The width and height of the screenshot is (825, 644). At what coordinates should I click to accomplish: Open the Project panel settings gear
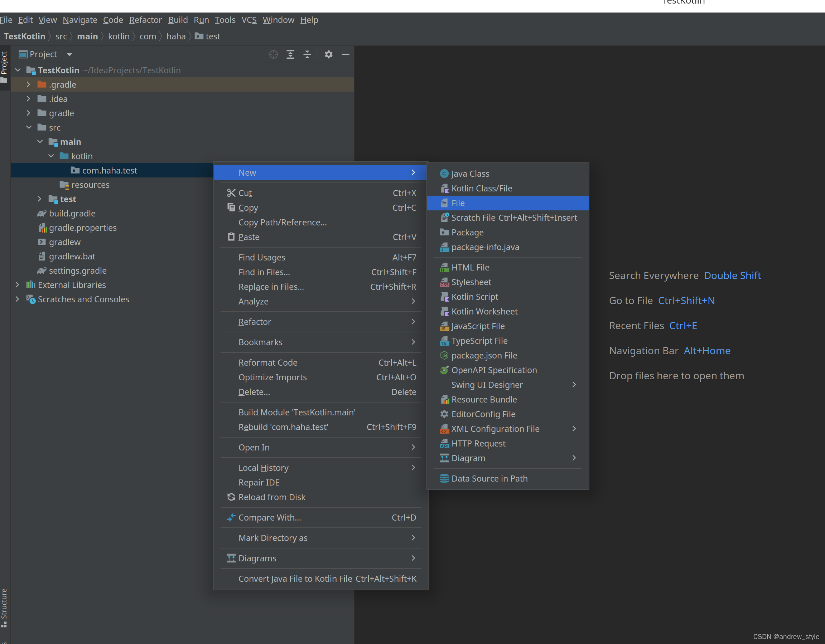[x=328, y=54]
